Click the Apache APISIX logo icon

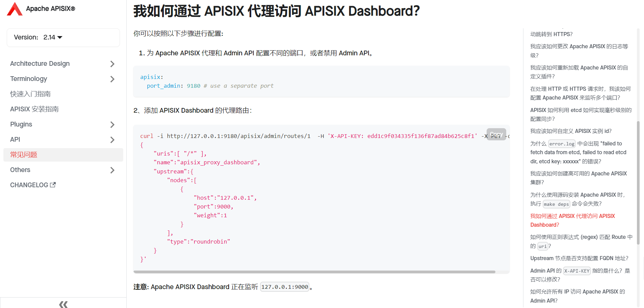point(15,9)
